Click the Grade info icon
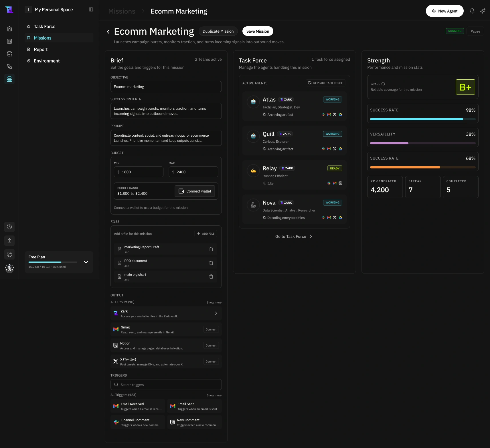The height and width of the screenshot is (448, 490). pos(383,84)
